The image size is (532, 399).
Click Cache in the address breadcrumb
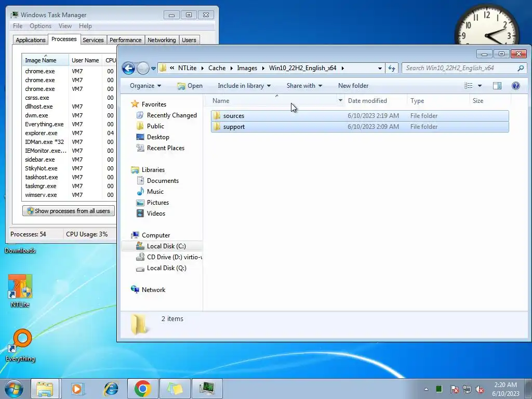pos(217,68)
